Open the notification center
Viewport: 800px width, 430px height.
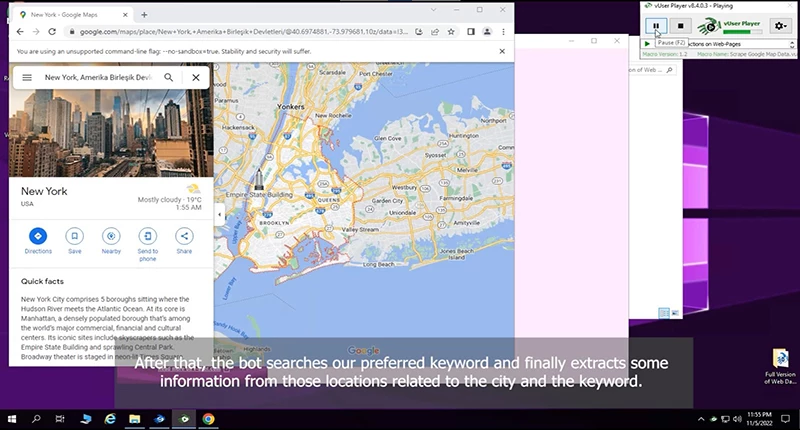pyautogui.click(x=786, y=419)
